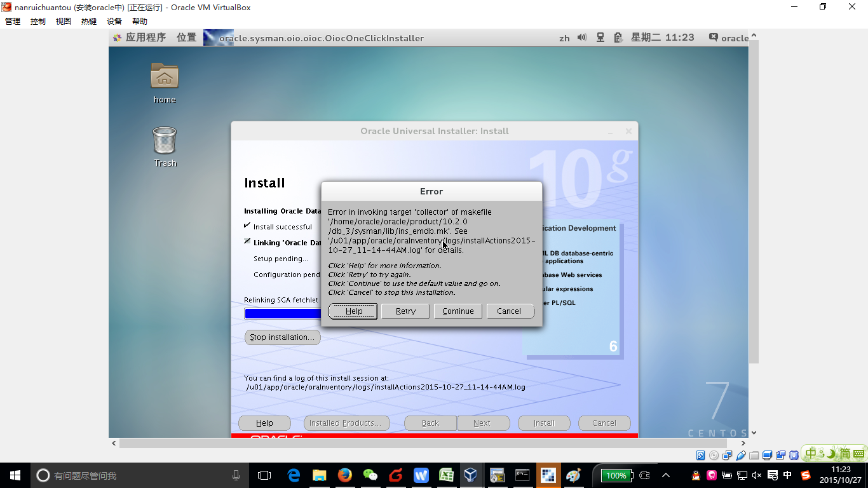Click VirtualBox USB status icon
The width and height of the screenshot is (868, 488).
coord(740,456)
